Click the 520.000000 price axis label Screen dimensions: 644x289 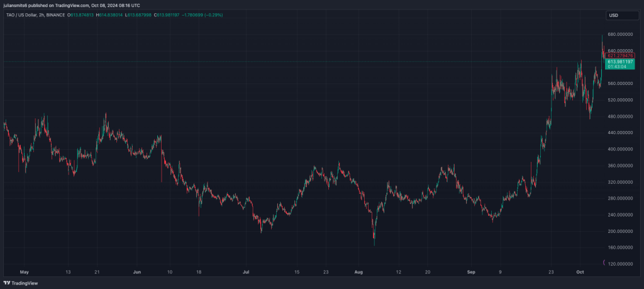621,100
